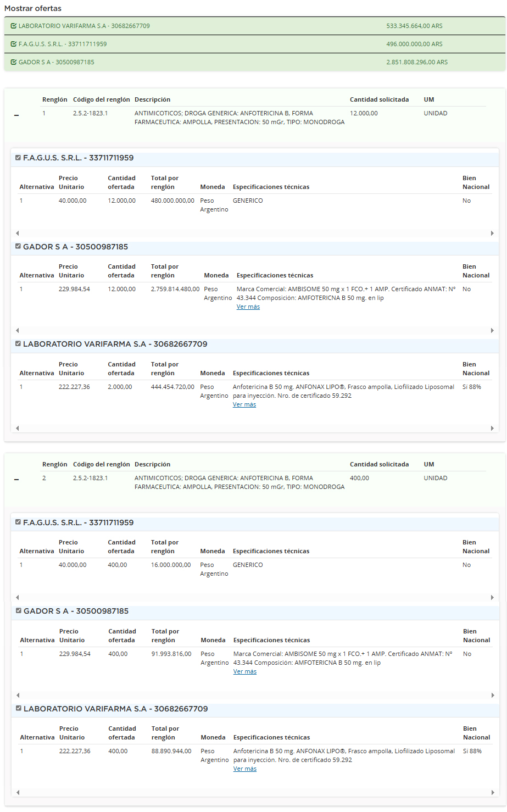This screenshot has width=507, height=812.
Task: Open 'Ver más' for VARIFARMA offer in renglón 1
Action: (244, 405)
